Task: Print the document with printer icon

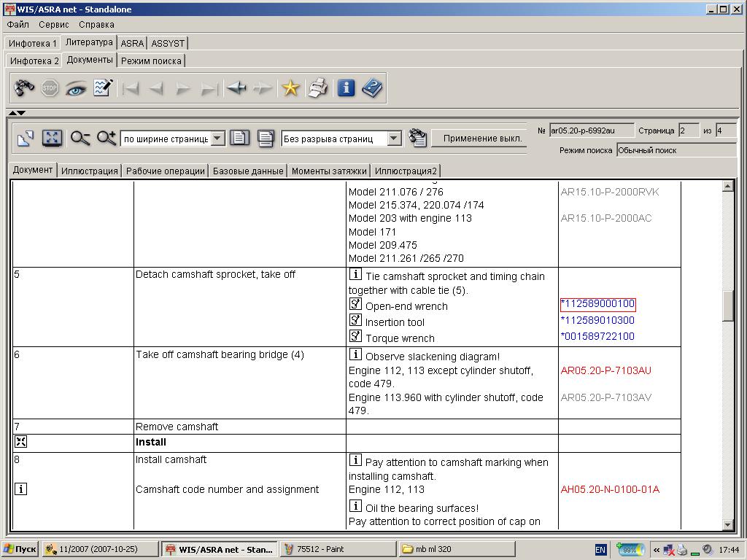Action: [x=317, y=88]
